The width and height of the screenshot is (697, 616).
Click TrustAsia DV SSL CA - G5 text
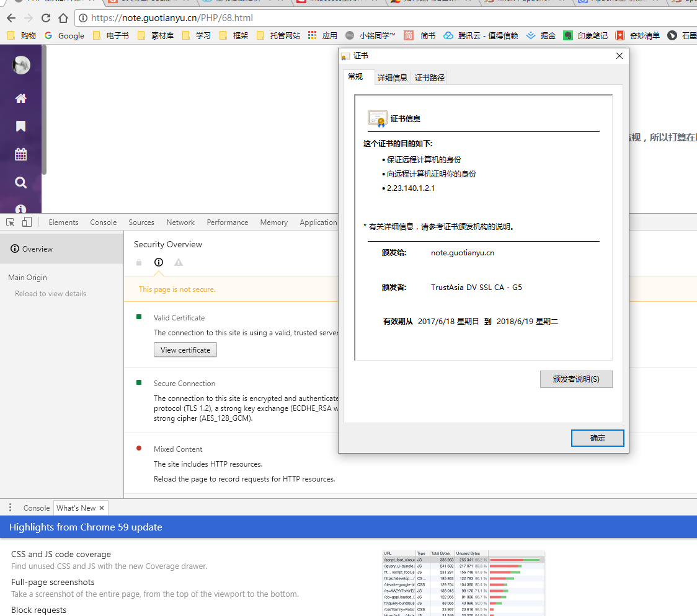click(x=476, y=288)
